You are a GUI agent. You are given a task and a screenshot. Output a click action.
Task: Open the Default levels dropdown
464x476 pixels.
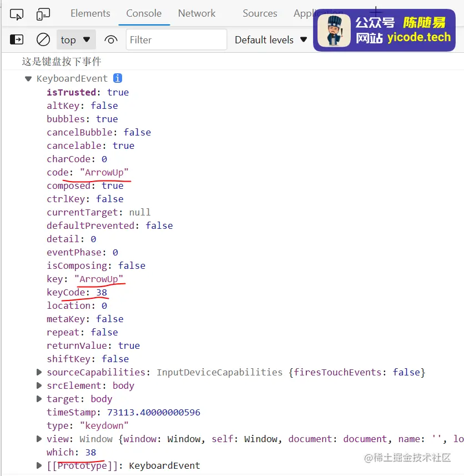[x=271, y=39]
